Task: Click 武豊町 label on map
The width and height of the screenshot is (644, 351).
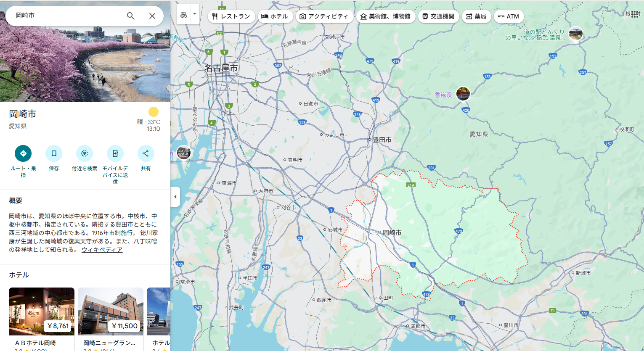Action: click(236, 308)
